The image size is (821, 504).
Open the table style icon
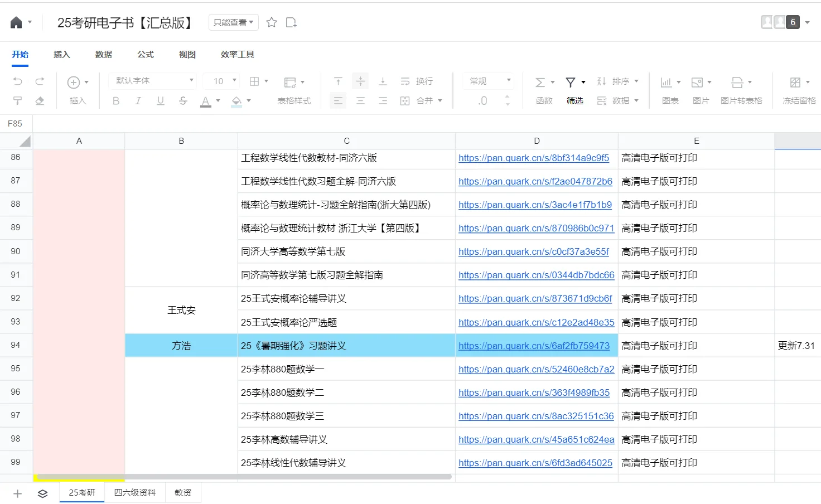tap(290, 83)
